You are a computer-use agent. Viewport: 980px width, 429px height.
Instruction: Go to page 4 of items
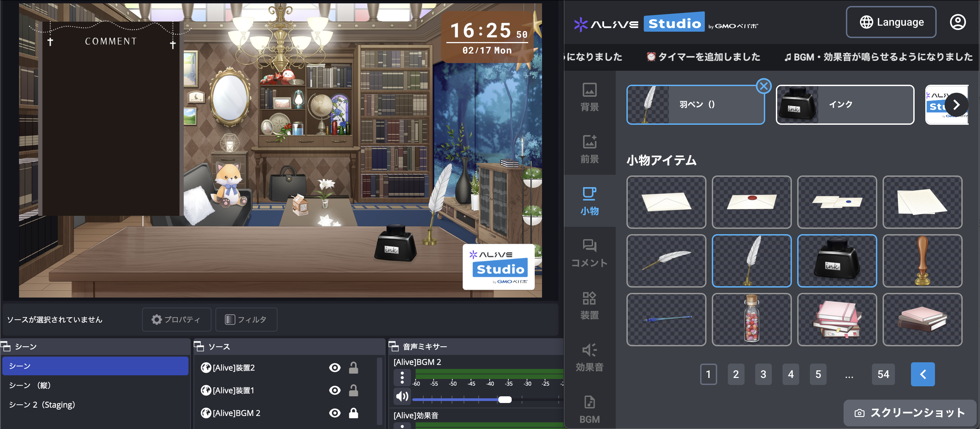click(791, 374)
